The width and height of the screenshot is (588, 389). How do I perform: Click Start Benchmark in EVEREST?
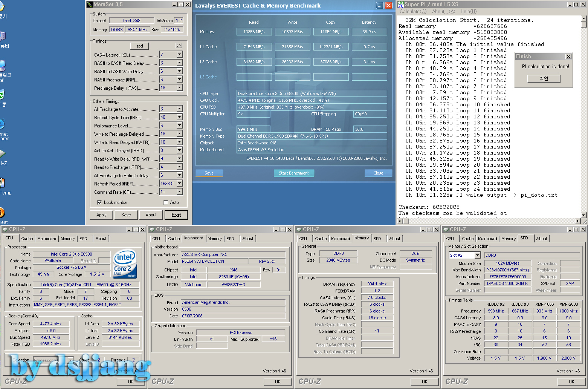(294, 173)
